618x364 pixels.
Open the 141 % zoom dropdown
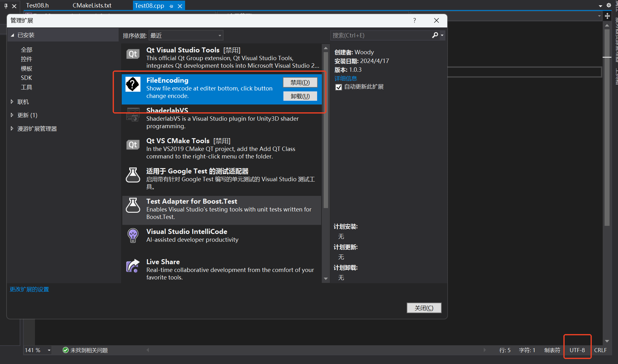(x=49, y=350)
